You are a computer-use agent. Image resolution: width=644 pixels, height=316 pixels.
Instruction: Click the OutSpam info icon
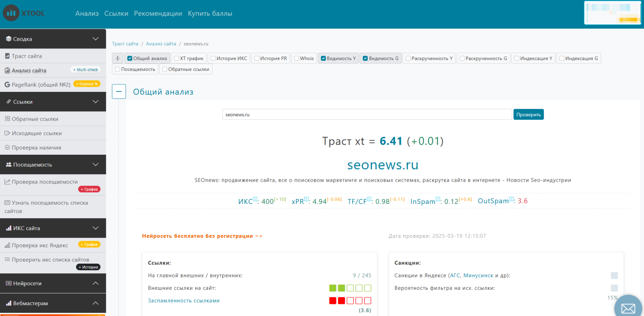(x=512, y=199)
